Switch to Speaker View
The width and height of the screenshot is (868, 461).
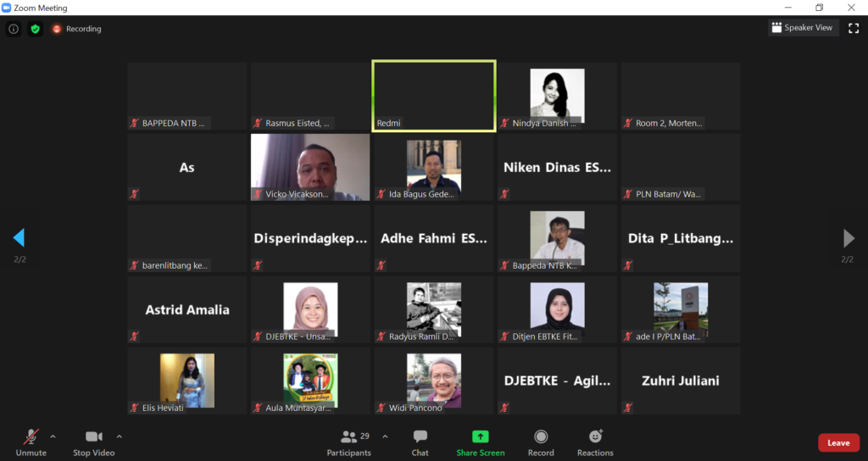pyautogui.click(x=802, y=28)
